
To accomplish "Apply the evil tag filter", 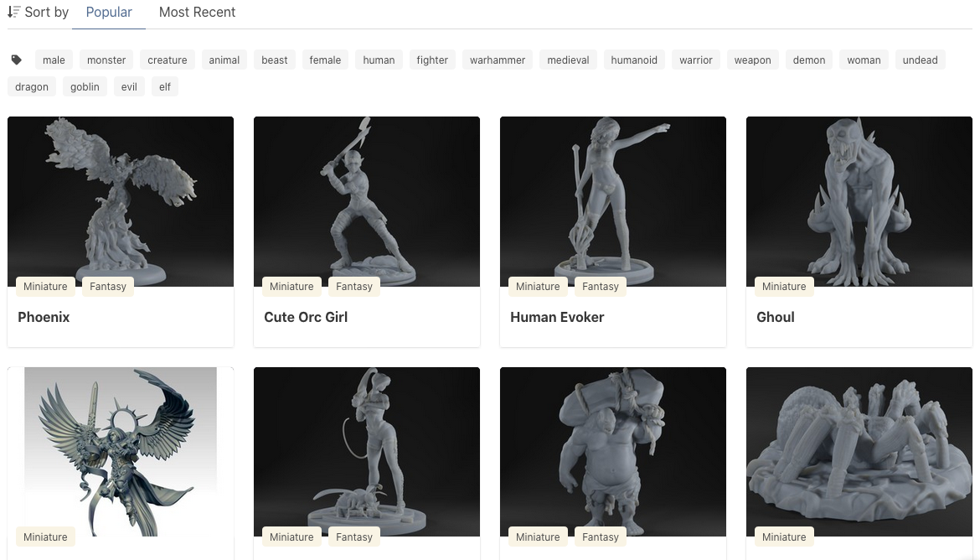I will tap(129, 87).
